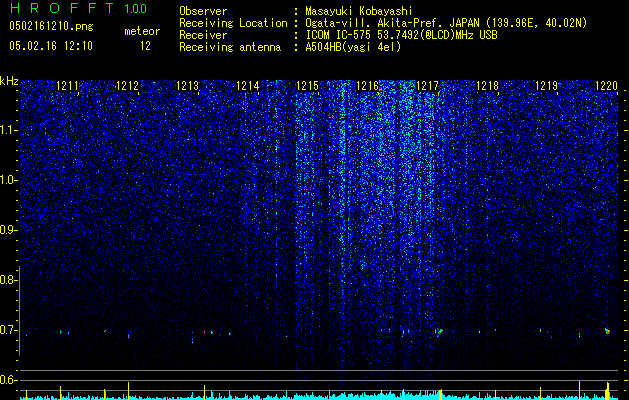Click the kHz axis unit label
Screen dimensions: 629x400
point(9,81)
